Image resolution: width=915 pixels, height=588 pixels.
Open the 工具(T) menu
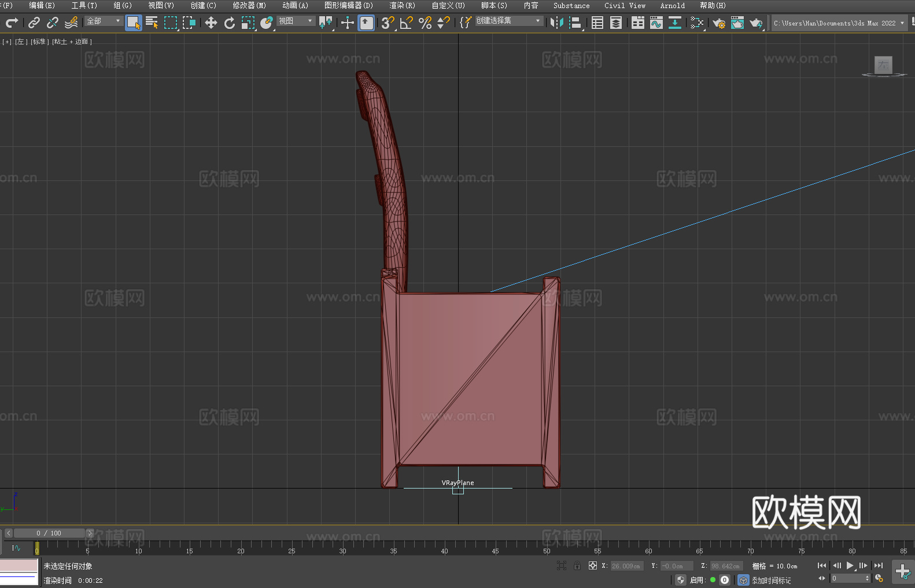(84, 5)
